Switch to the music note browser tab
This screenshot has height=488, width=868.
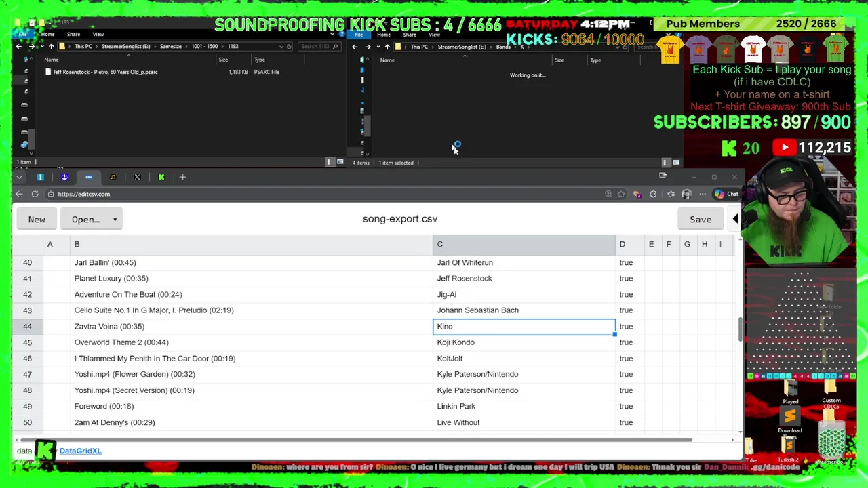[113, 177]
